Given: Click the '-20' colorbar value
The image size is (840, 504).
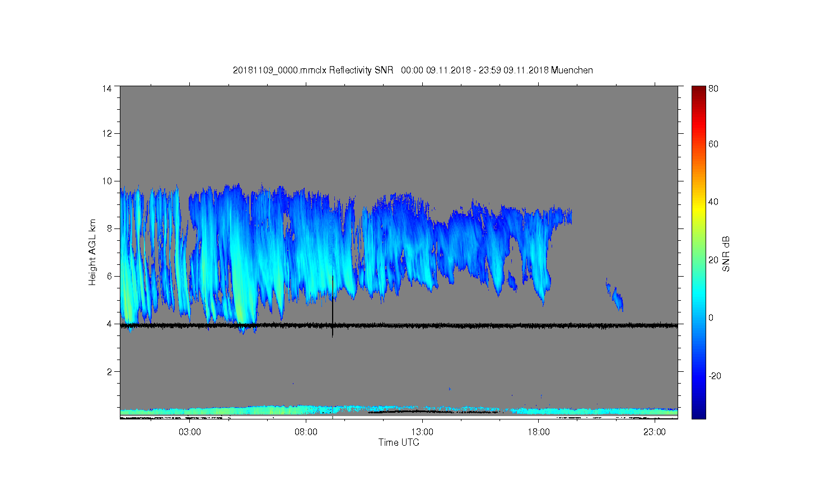Looking at the screenshot, I should [715, 376].
